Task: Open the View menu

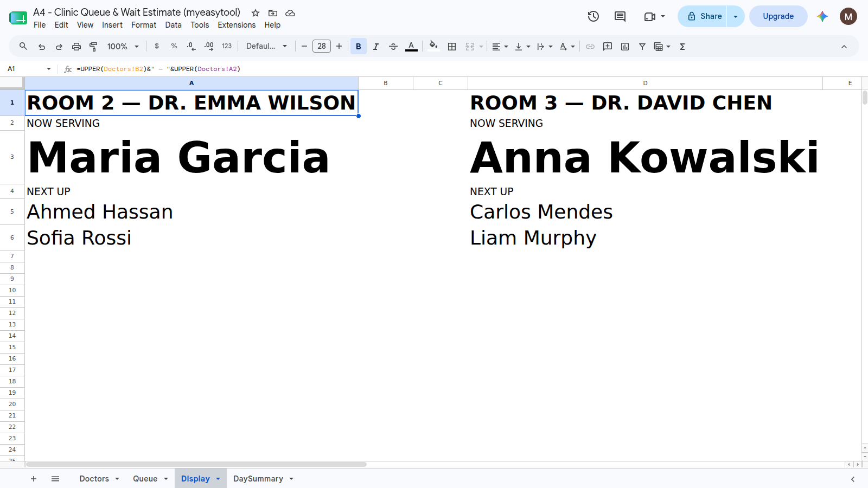Action: 85,25
